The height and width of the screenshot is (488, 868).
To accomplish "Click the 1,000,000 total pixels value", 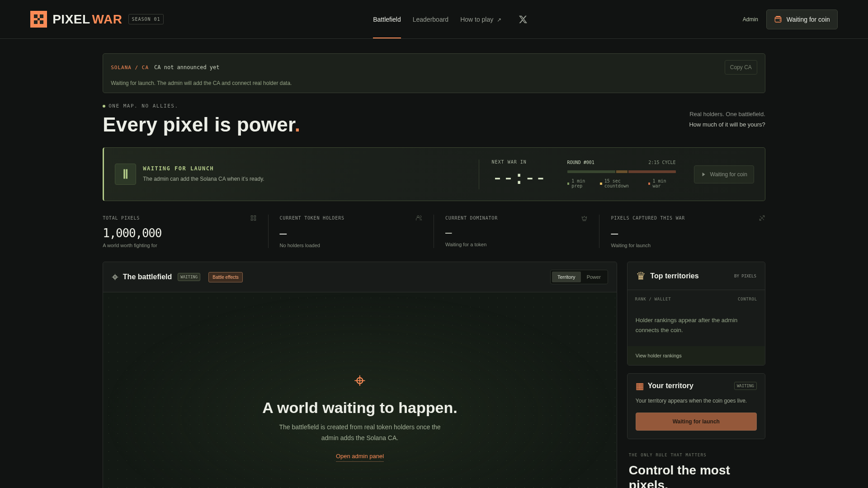I will [x=132, y=233].
